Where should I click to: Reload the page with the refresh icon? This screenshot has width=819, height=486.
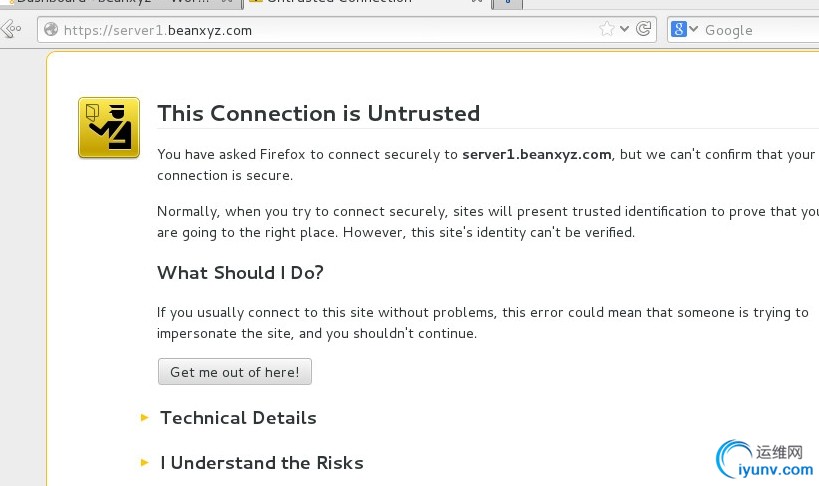(x=644, y=29)
